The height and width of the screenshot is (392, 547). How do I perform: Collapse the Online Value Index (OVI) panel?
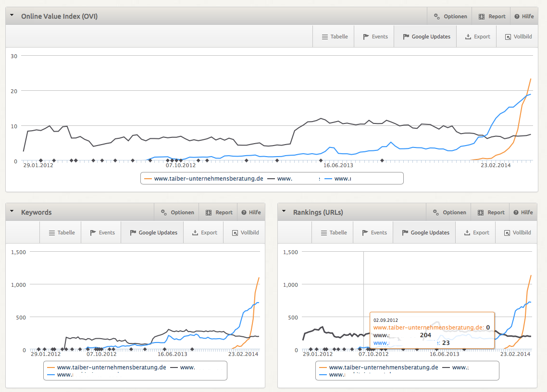tap(12, 15)
